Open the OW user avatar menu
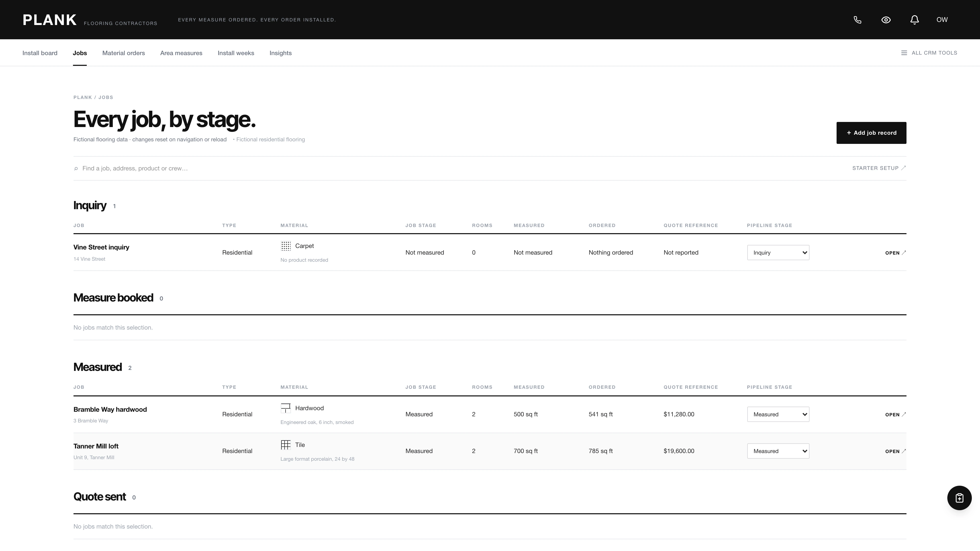This screenshot has width=980, height=551. click(942, 20)
